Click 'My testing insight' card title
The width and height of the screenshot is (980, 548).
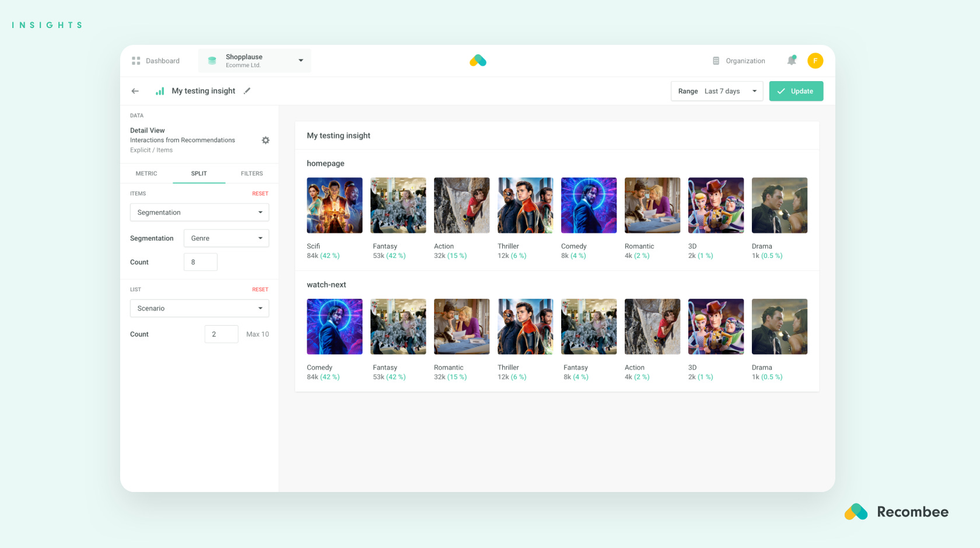[x=339, y=135]
